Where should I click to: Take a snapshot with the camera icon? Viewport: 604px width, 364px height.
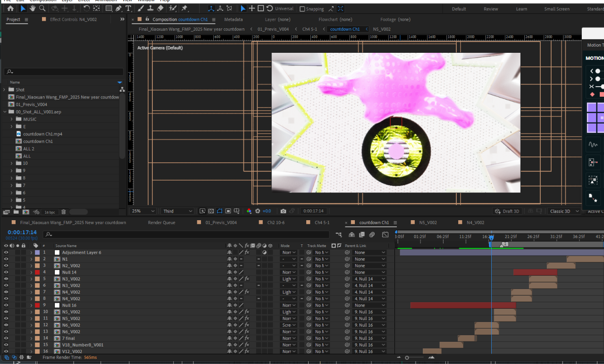[x=283, y=211]
